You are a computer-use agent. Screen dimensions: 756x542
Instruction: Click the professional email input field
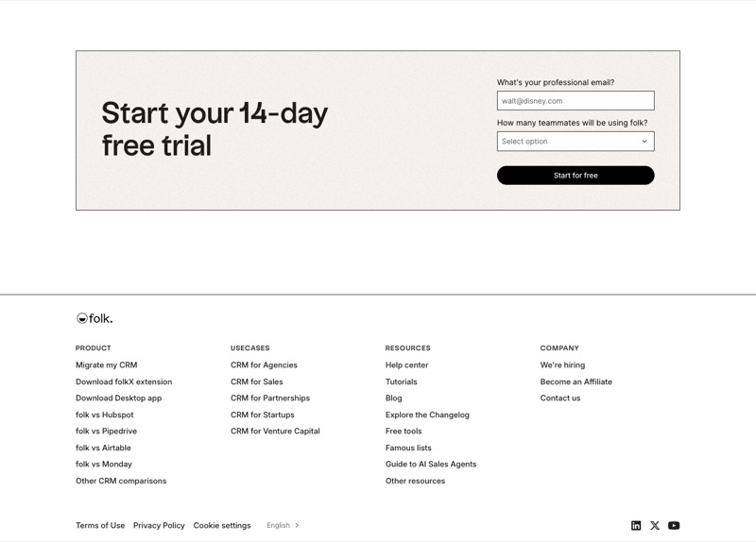[576, 101]
